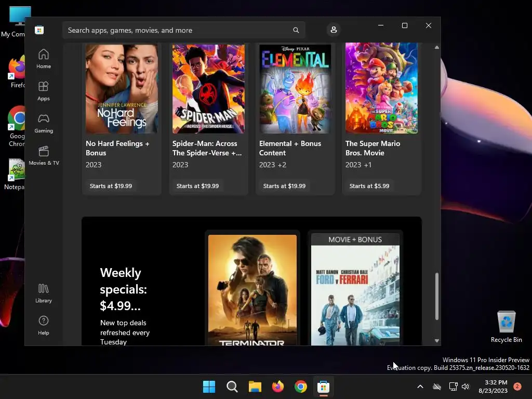The height and width of the screenshot is (399, 532).
Task: Launch Firefox from the taskbar
Action: coord(277,387)
